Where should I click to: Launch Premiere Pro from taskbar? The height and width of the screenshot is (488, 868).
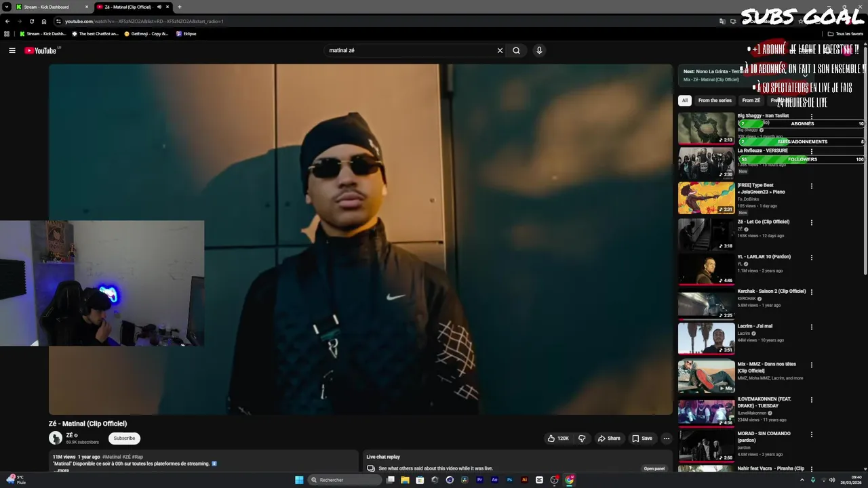[479, 480]
